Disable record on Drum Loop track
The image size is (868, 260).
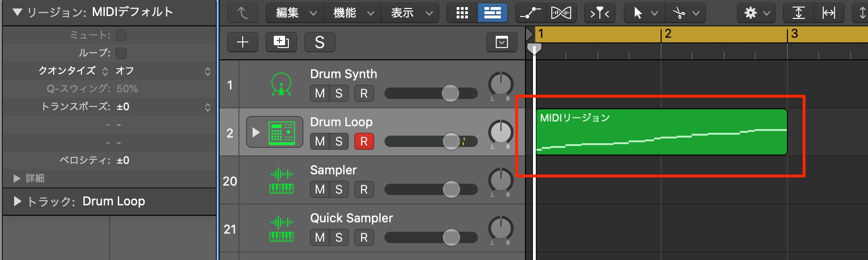364,141
